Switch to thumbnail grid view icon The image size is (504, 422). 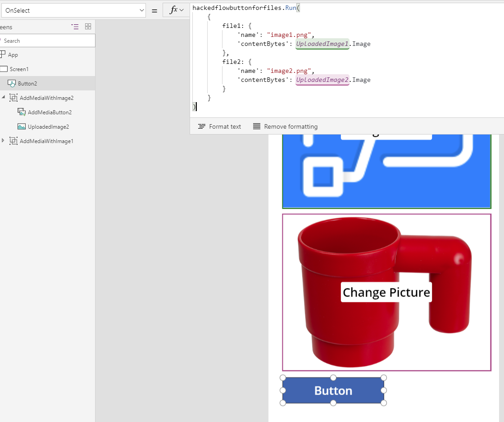pyautogui.click(x=88, y=27)
